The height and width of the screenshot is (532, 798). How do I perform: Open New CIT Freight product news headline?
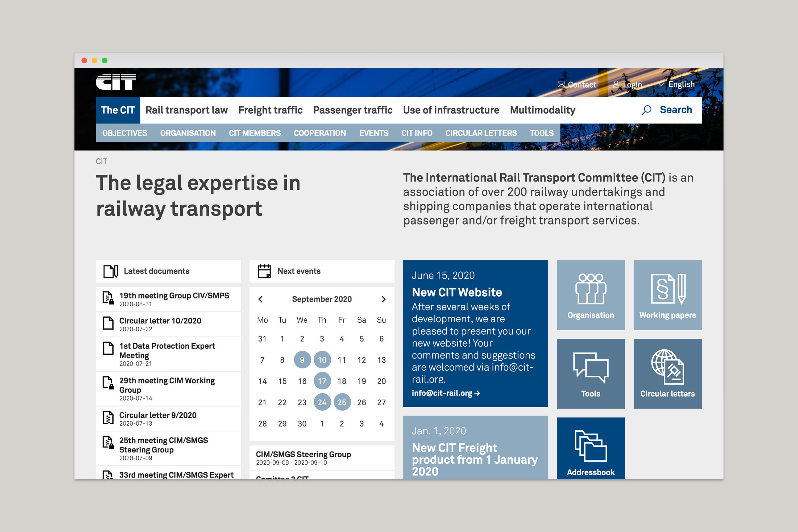(x=475, y=459)
